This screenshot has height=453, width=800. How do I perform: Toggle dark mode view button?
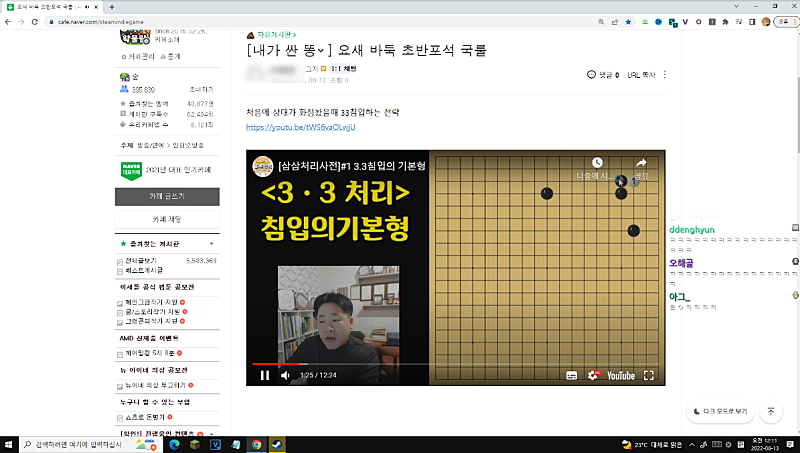point(719,411)
